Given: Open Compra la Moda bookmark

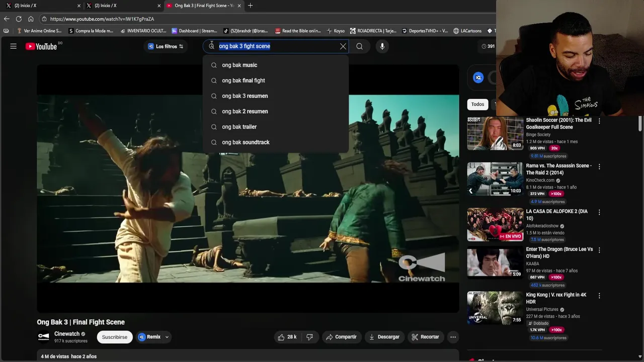Looking at the screenshot, I should pyautogui.click(x=91, y=31).
